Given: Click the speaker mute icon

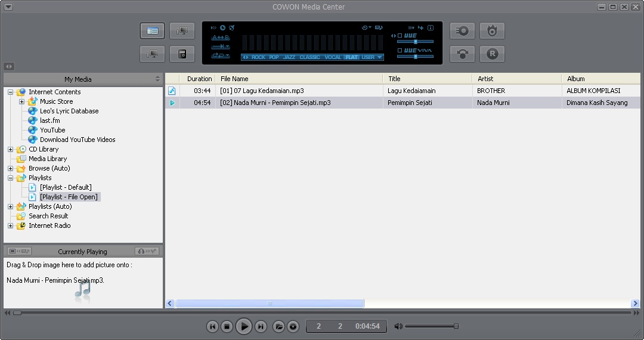Looking at the screenshot, I should coord(398,326).
